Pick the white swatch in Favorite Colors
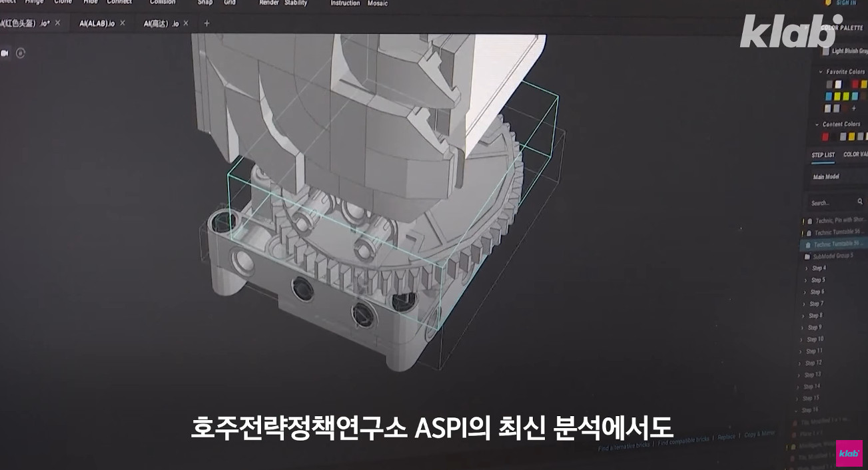 pyautogui.click(x=838, y=85)
